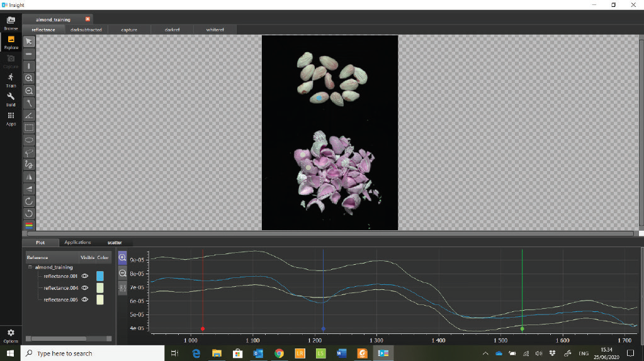
Task: Hide the reflectance.001 spectrum
Action: pos(84,276)
